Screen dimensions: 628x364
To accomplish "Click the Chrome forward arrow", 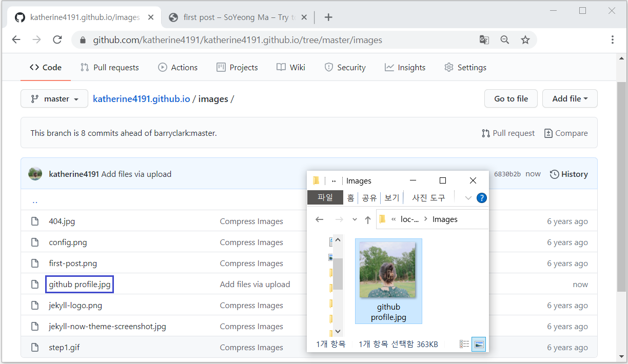I will 36,40.
